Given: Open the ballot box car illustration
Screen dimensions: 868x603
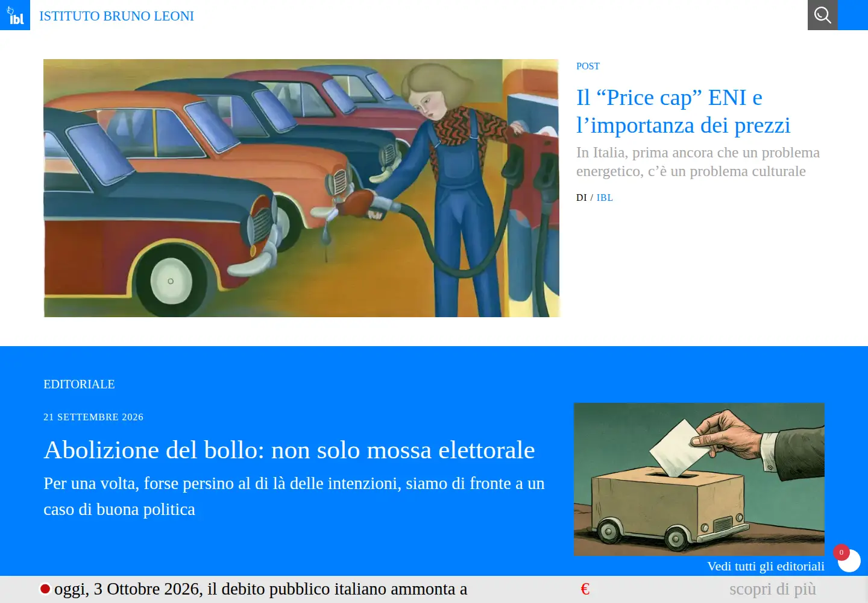Looking at the screenshot, I should (x=699, y=479).
